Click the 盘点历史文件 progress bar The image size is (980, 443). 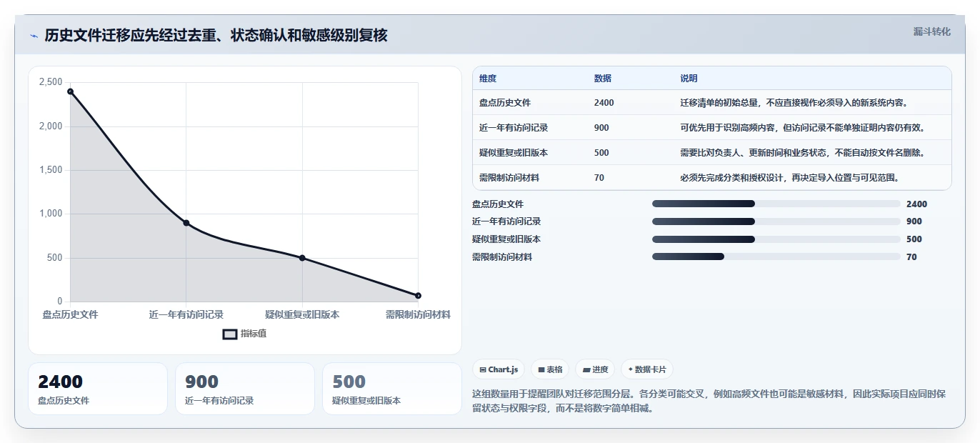point(776,204)
